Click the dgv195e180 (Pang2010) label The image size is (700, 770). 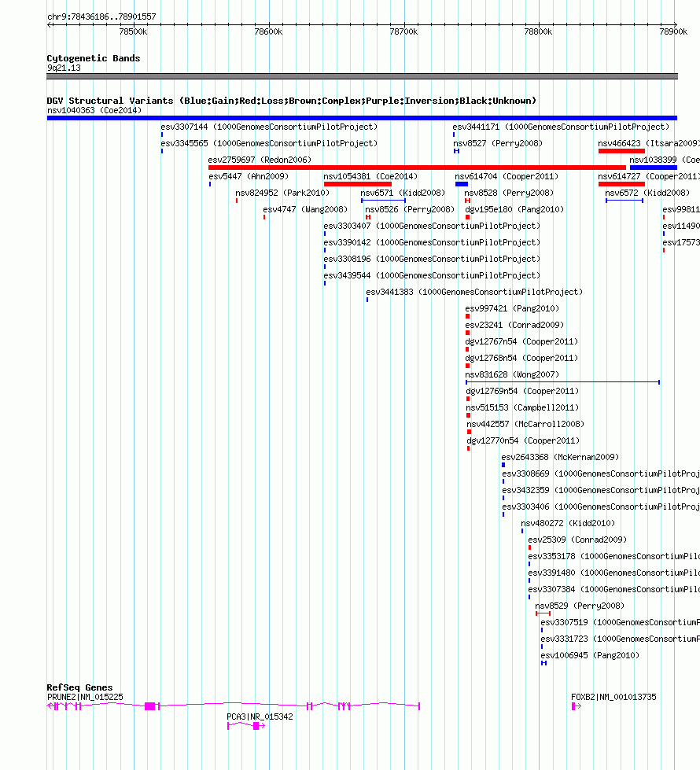click(x=514, y=210)
